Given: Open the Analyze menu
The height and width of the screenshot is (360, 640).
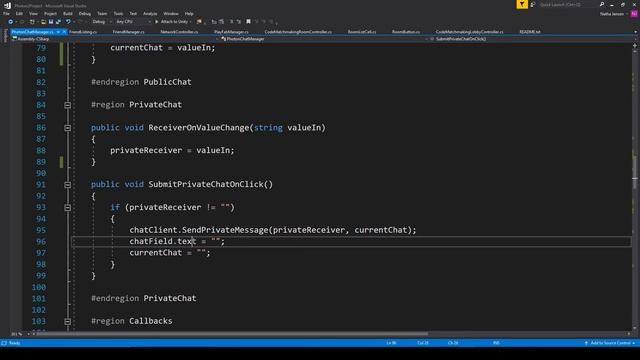Looking at the screenshot, I should (x=150, y=13).
